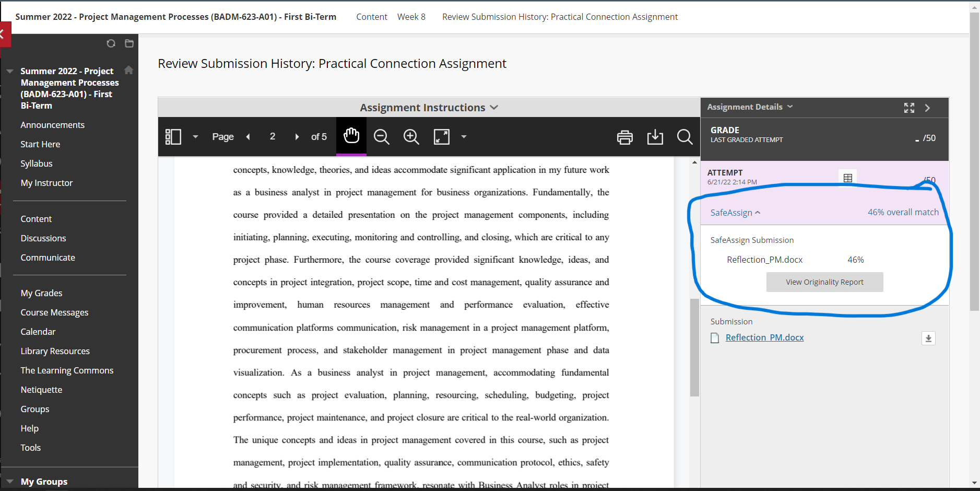This screenshot has width=980, height=491.
Task: Go to previous page arrow
Action: [248, 137]
